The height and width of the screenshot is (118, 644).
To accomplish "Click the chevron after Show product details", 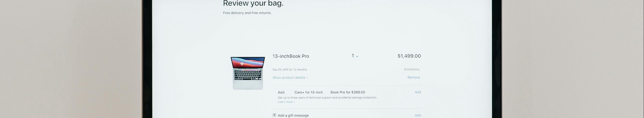I will 307,78.
